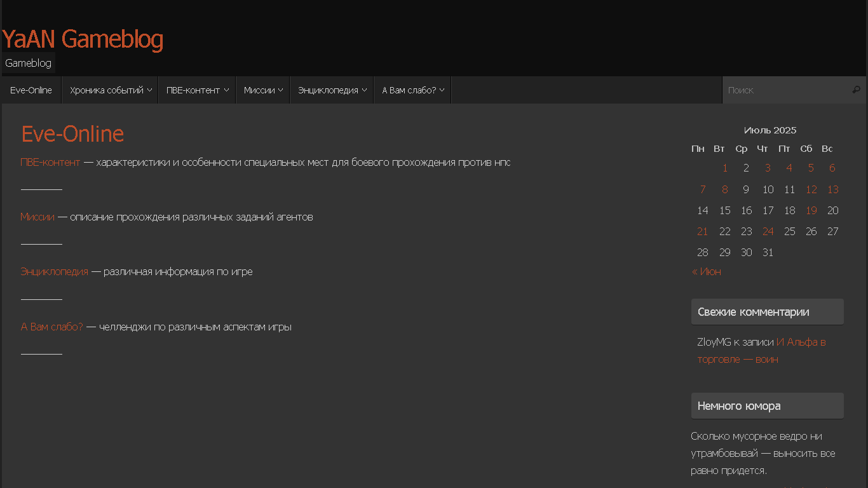Open calendar date 4
Viewport: 868px width, 488px height.
point(789,168)
